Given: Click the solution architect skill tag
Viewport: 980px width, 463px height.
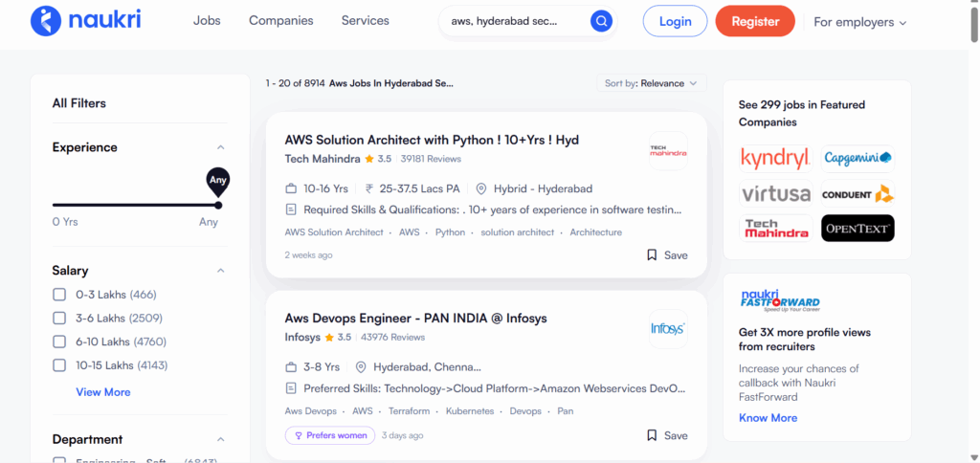Looking at the screenshot, I should point(518,232).
